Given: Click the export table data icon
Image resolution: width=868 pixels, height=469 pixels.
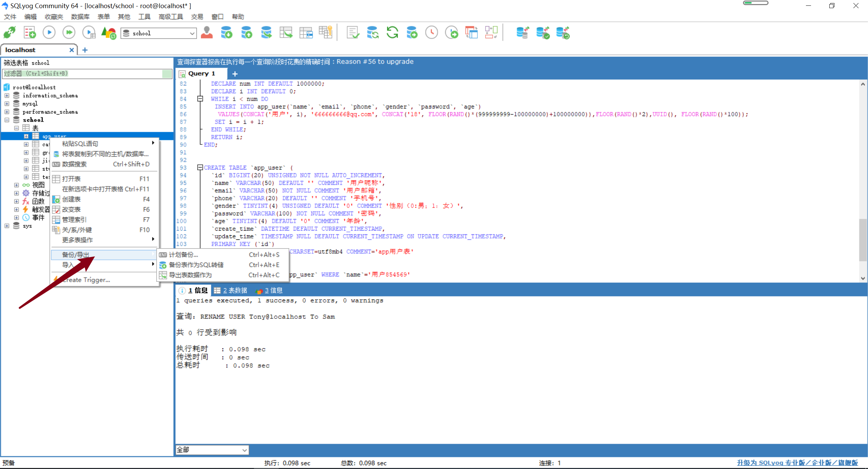Looking at the screenshot, I should (286, 33).
